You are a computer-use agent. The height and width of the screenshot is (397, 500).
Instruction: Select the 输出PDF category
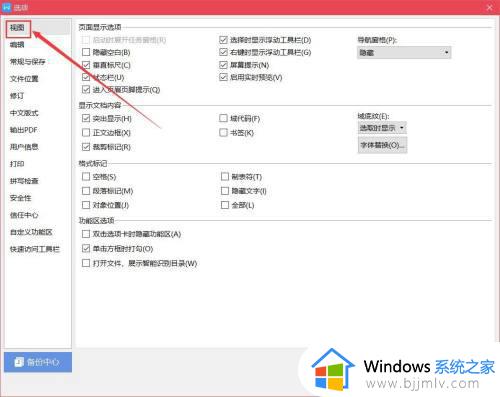(23, 130)
